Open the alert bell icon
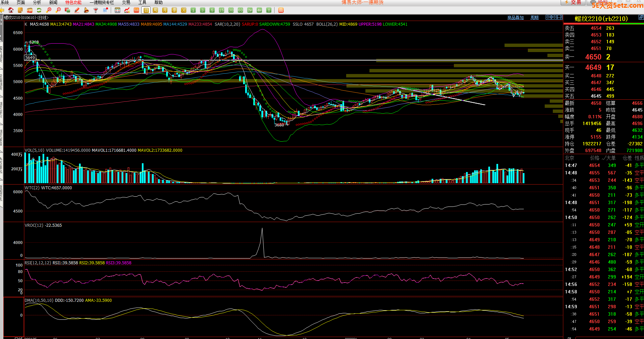 [86, 10]
